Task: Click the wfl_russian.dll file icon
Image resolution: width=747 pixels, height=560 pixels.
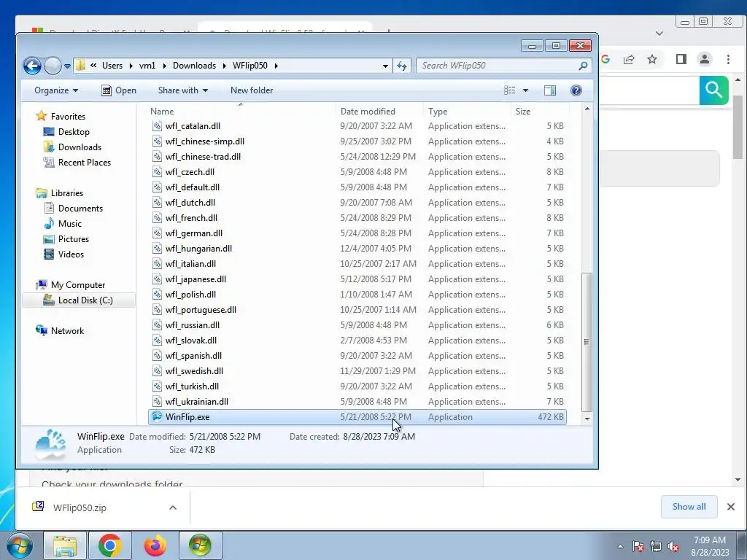Action: (x=157, y=324)
